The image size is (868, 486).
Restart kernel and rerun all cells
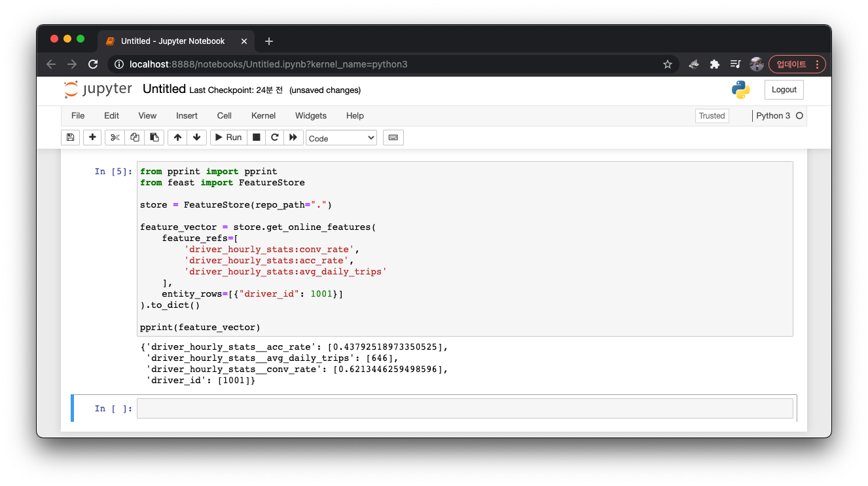tap(293, 138)
